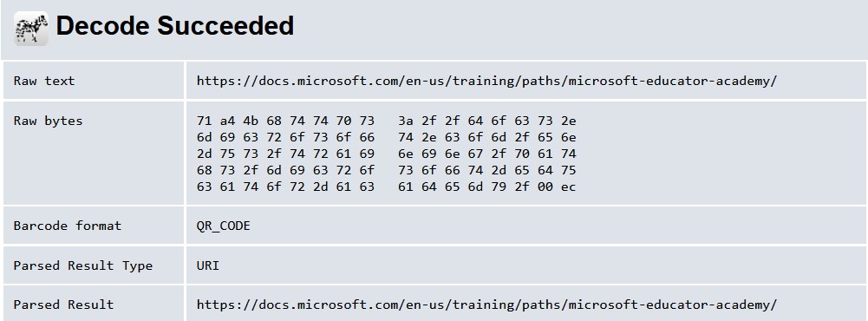Viewport: 868px width, 321px height.
Task: Select the Raw text label cell
Action: click(93, 81)
